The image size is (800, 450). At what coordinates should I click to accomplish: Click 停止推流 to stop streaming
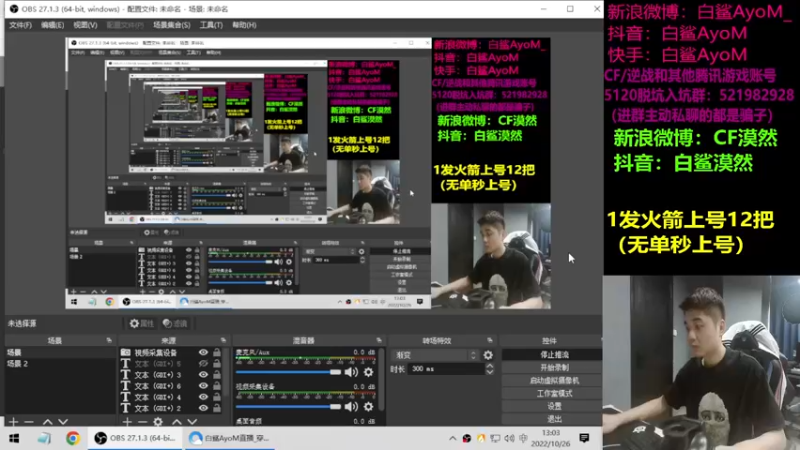point(554,355)
